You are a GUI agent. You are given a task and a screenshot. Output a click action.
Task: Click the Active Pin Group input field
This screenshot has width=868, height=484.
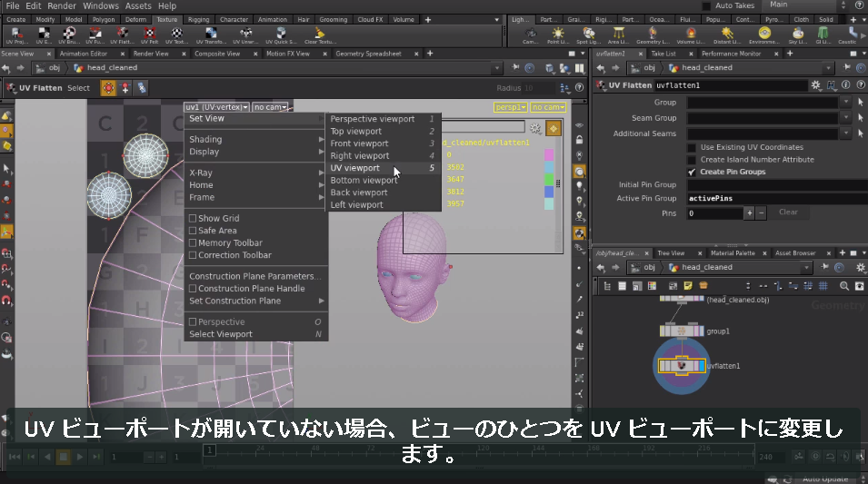click(x=777, y=198)
